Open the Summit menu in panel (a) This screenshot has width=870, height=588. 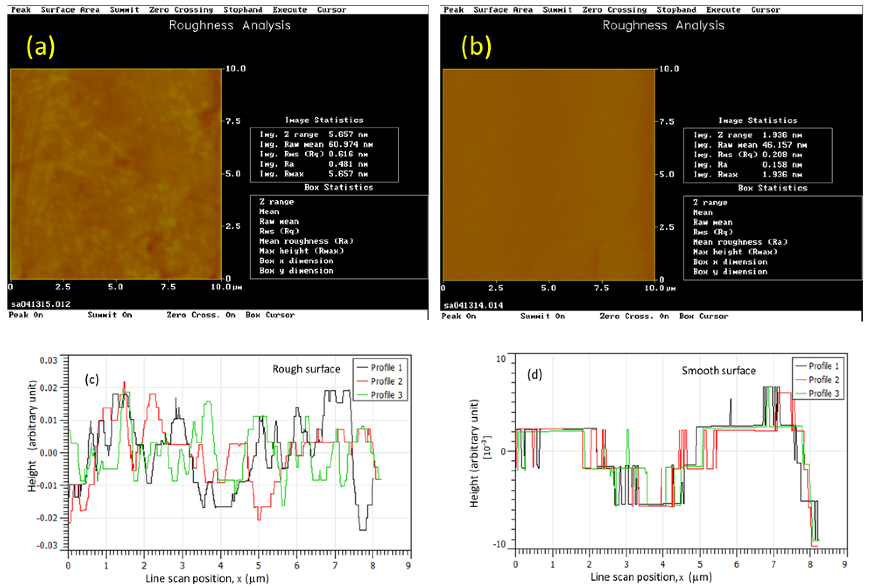point(125,10)
